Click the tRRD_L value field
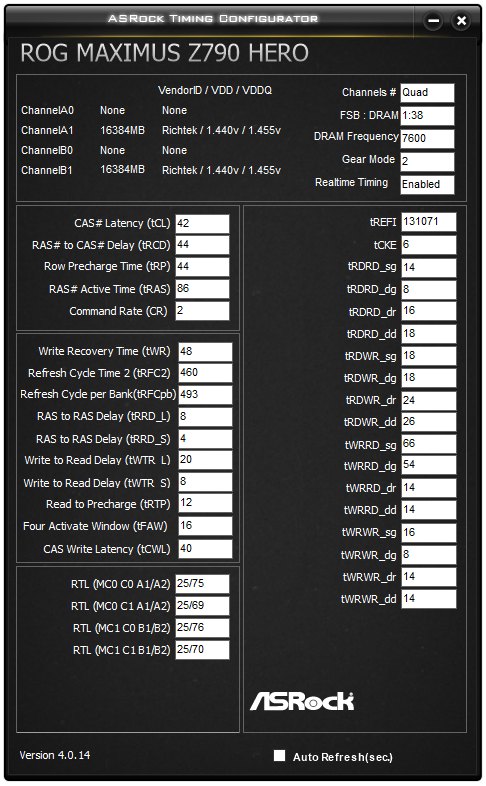The width and height of the screenshot is (486, 786). click(x=205, y=417)
